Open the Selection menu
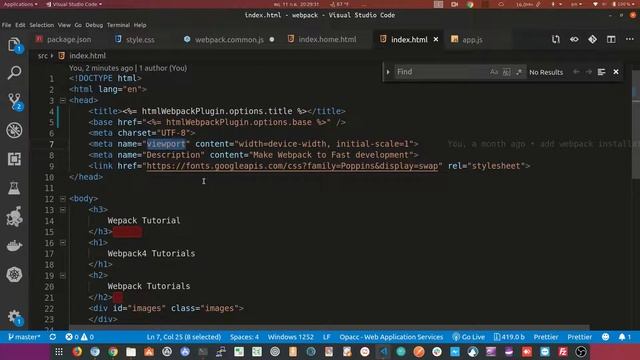640x360 pixels. 42,25
